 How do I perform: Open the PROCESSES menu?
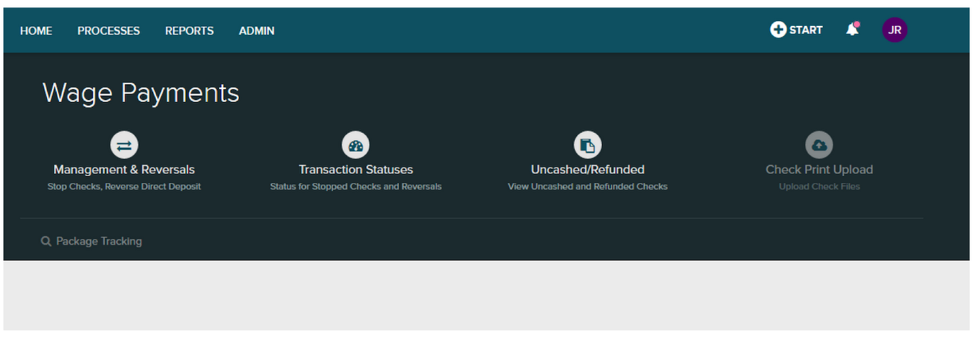[x=108, y=31]
